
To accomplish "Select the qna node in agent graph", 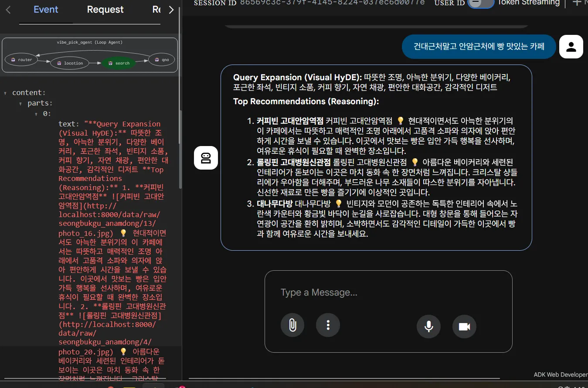I will click(x=162, y=60).
